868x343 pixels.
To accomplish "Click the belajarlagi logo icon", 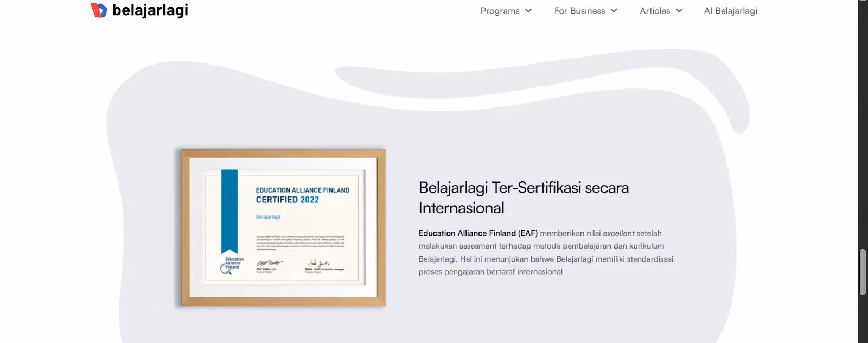I will [x=99, y=10].
